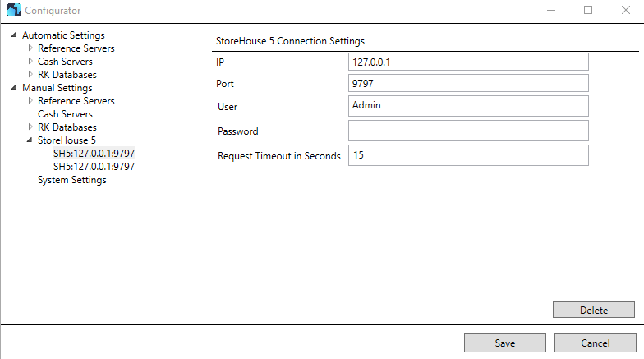Select the highlighted SH5:127.0.0.1:9797 entry
The image size is (644, 359).
[x=94, y=154]
